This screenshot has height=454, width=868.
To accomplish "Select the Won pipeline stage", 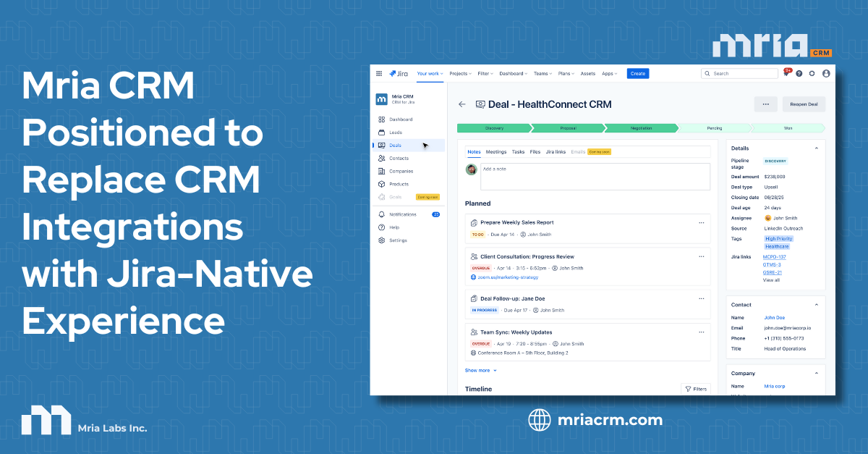I will pyautogui.click(x=788, y=128).
